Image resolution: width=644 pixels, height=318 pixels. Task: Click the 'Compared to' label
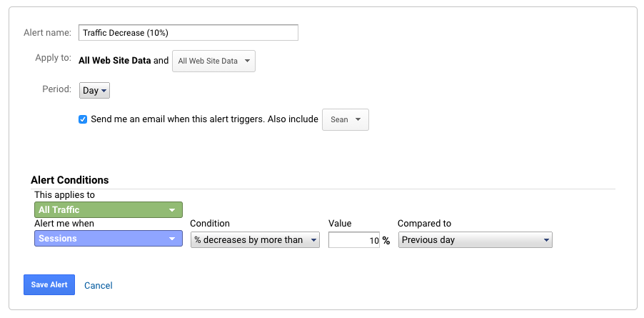[x=424, y=224]
